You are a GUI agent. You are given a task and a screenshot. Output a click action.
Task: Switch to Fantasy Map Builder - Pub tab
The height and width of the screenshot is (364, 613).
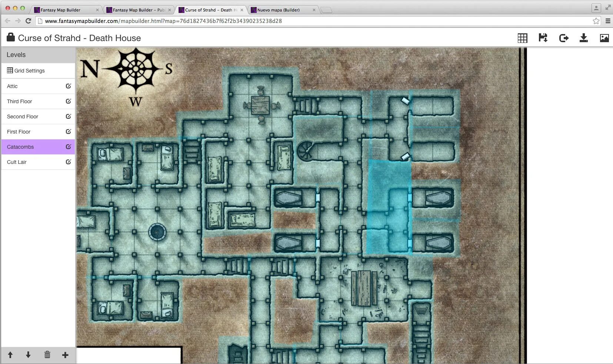(138, 10)
